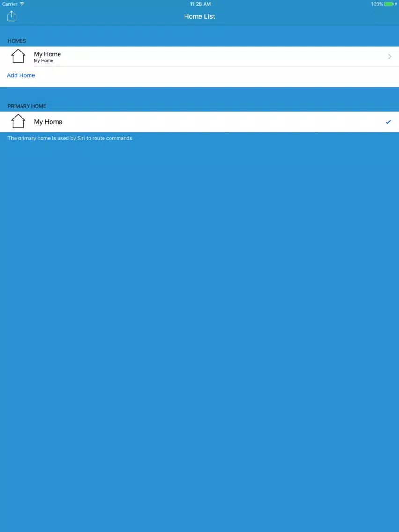The image size is (399, 532).
Task: Select the My Home label in the Primary Home row
Action: point(48,122)
